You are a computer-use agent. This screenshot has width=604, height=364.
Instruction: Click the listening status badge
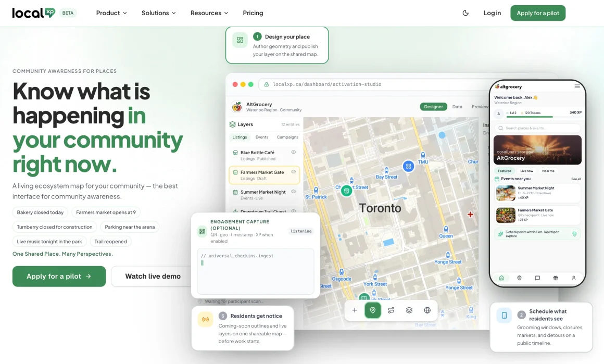[x=301, y=231]
